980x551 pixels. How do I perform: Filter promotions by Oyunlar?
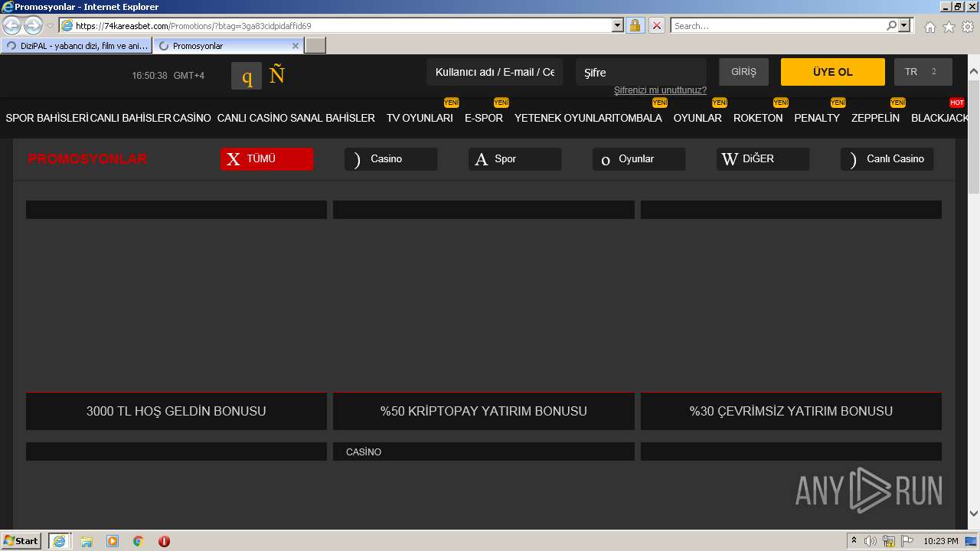pyautogui.click(x=639, y=158)
